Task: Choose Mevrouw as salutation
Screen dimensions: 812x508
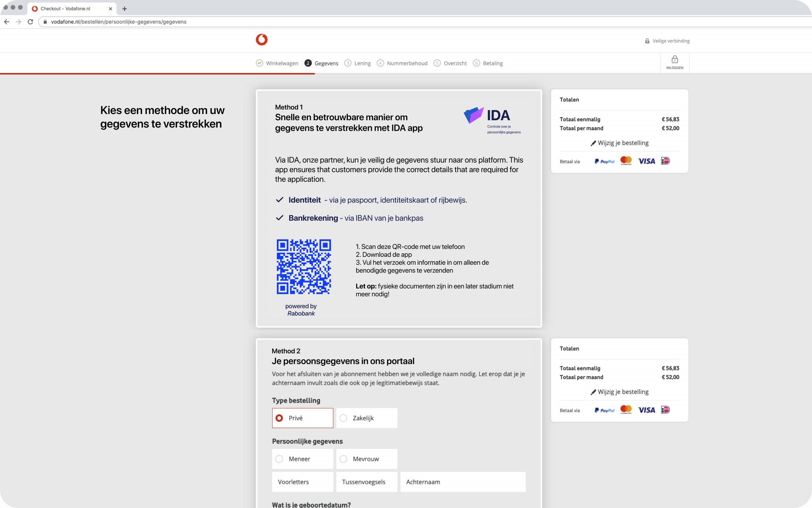Action: pos(367,459)
